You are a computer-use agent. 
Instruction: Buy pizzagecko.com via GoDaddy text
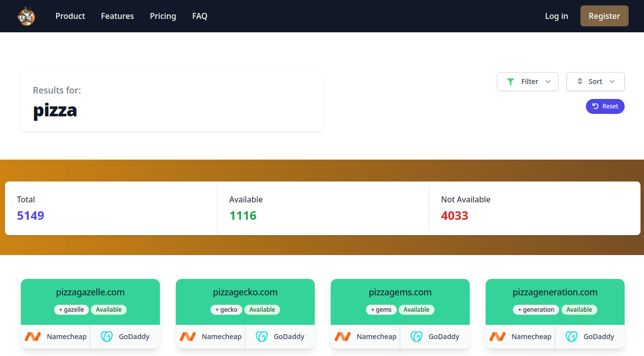(x=289, y=337)
